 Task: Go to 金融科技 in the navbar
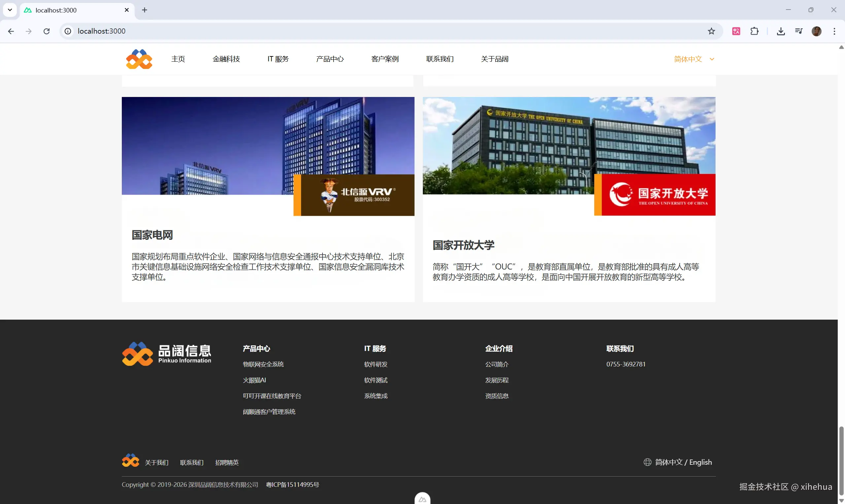point(226,59)
